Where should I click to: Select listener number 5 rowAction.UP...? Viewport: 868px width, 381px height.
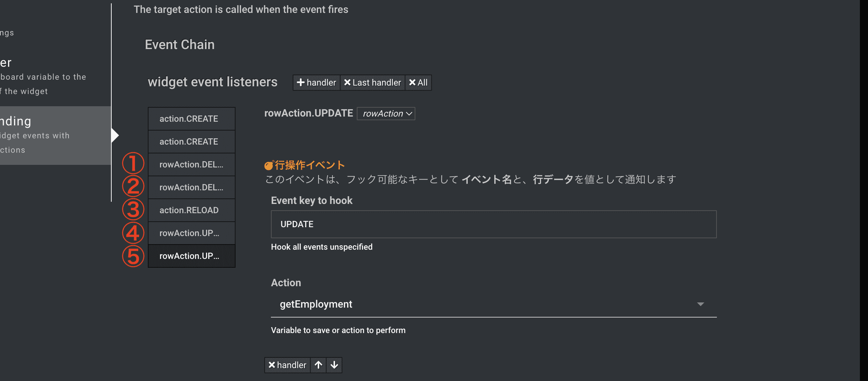click(192, 256)
